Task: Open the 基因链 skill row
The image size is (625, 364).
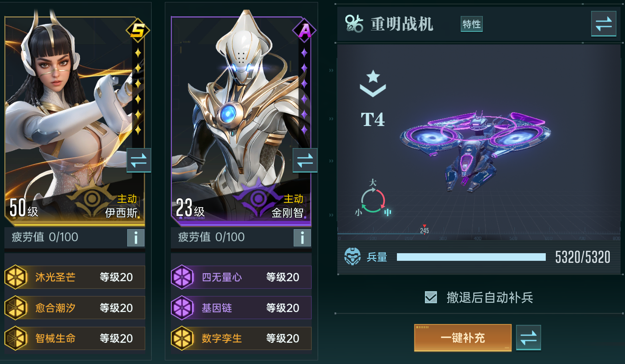Action: (x=241, y=308)
